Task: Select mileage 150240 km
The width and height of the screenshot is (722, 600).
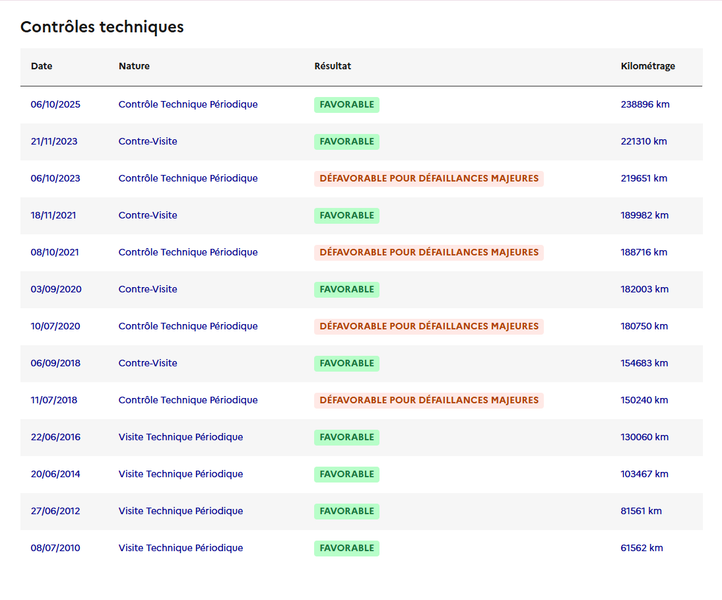Action: click(644, 400)
